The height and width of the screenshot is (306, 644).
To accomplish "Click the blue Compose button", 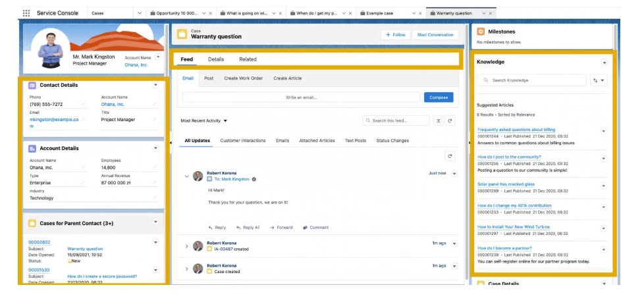I will point(439,97).
